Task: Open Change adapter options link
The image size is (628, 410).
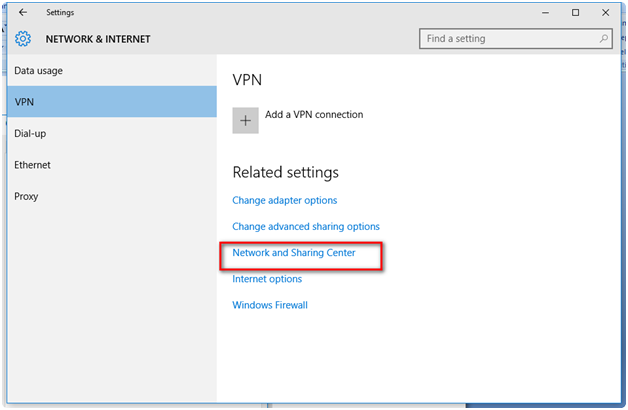Action: [285, 200]
